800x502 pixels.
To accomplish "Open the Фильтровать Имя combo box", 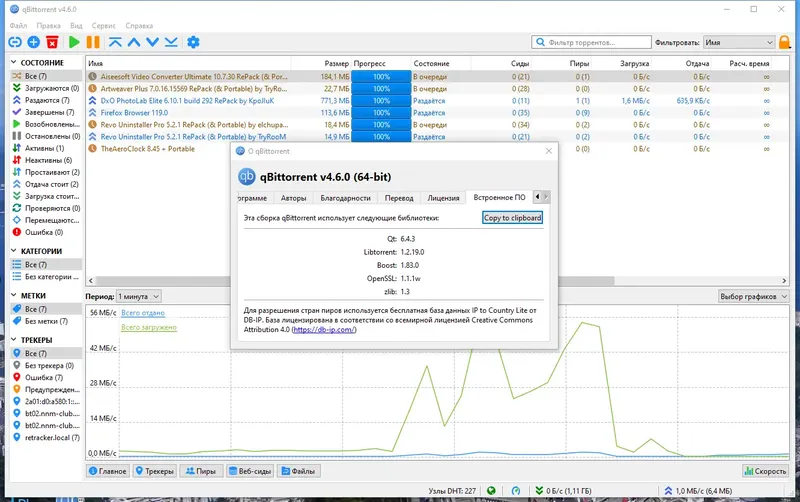I will (x=739, y=42).
